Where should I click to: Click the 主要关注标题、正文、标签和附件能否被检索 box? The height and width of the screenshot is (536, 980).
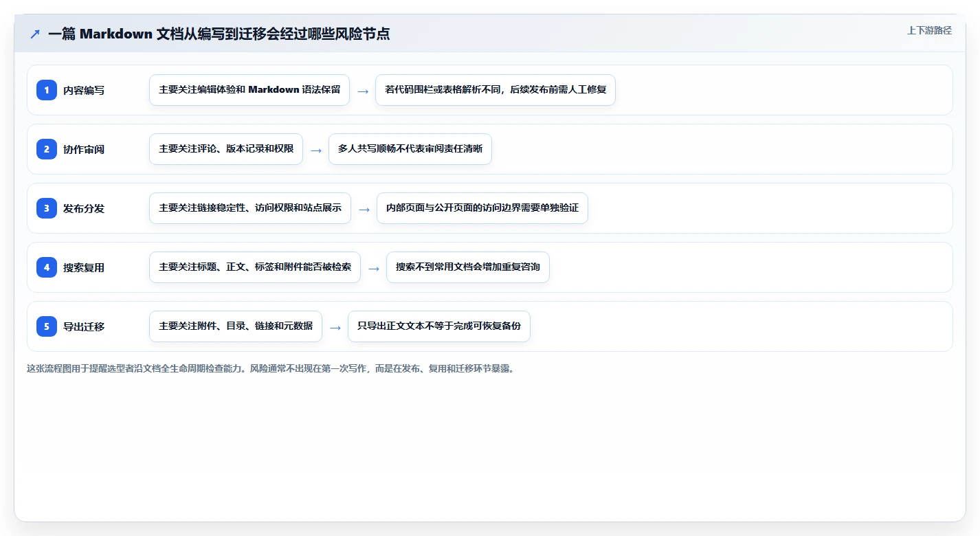(255, 267)
